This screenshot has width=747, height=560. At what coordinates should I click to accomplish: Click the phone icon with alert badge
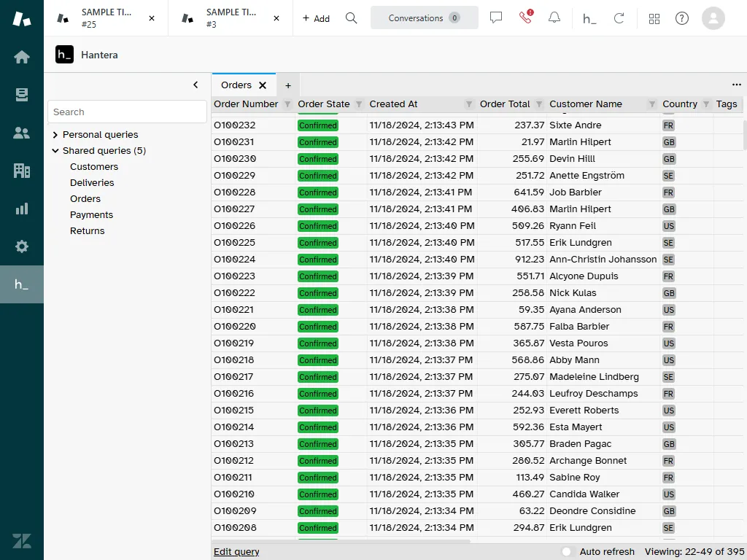[525, 18]
